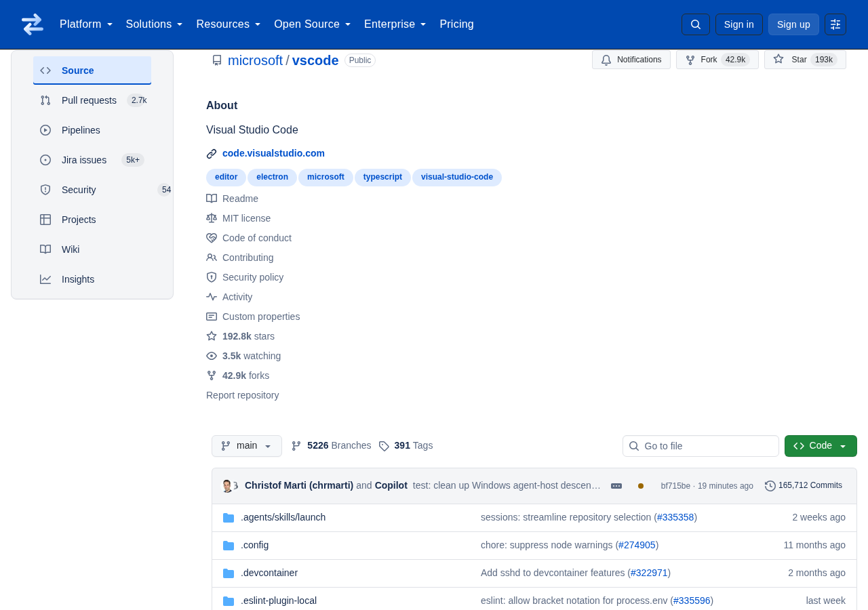868x610 pixels.
Task: Click Report repository link
Action: tap(242, 395)
